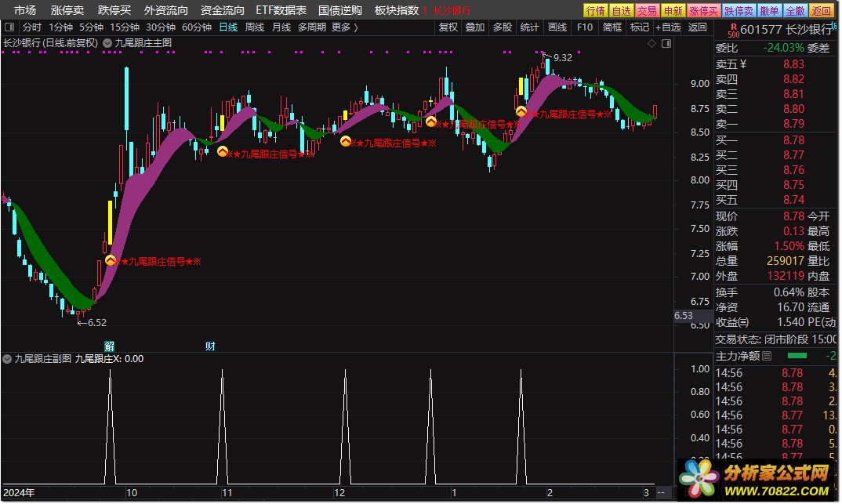Click the 撤单 button
Viewport: 842px width, 504px height.
pos(770,11)
